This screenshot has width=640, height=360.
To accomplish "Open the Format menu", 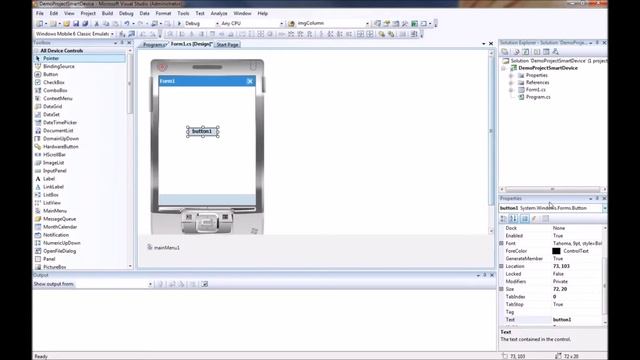I will (163, 13).
